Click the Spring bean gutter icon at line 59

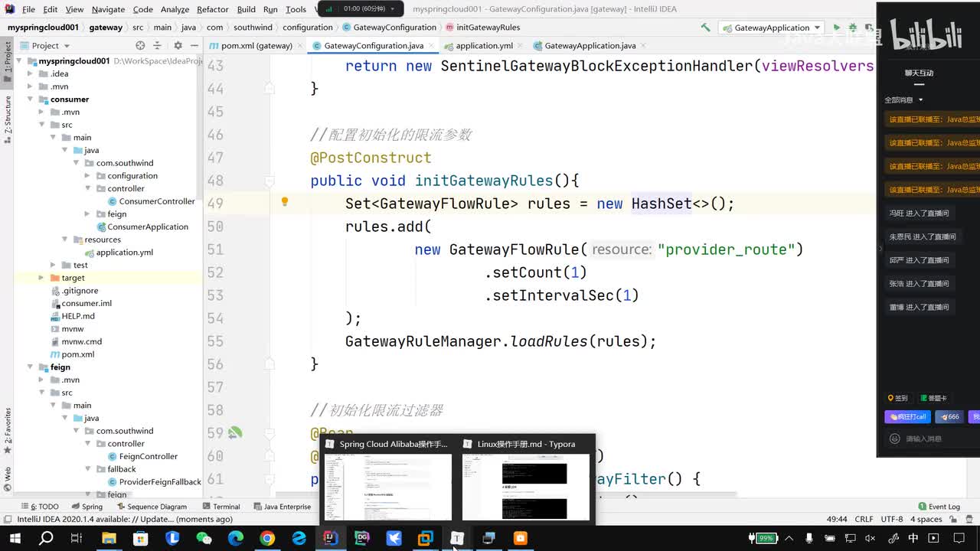(235, 432)
